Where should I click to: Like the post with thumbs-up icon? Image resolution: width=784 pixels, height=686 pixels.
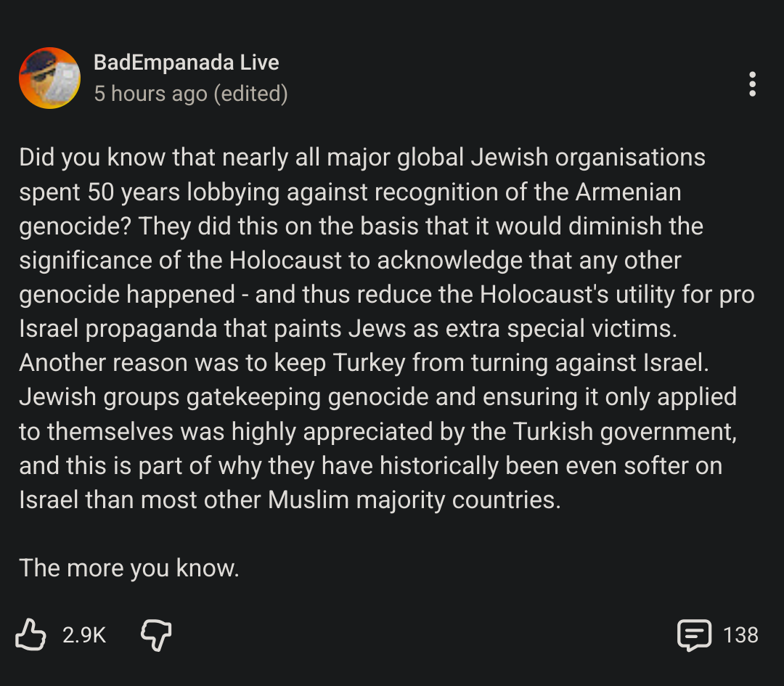click(30, 634)
